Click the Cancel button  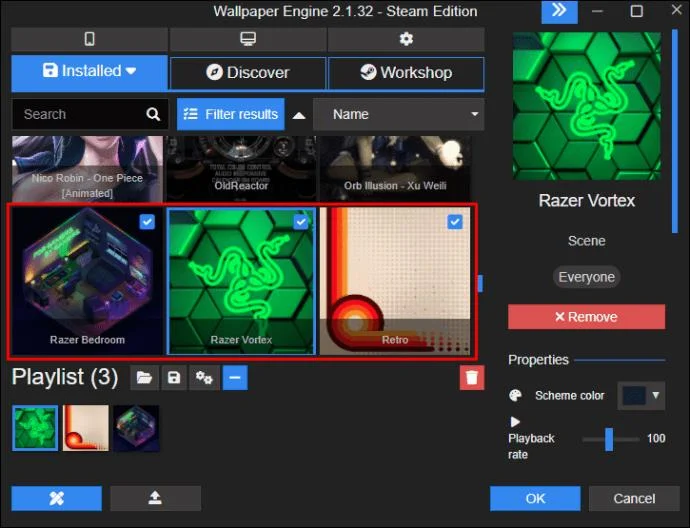coord(634,498)
